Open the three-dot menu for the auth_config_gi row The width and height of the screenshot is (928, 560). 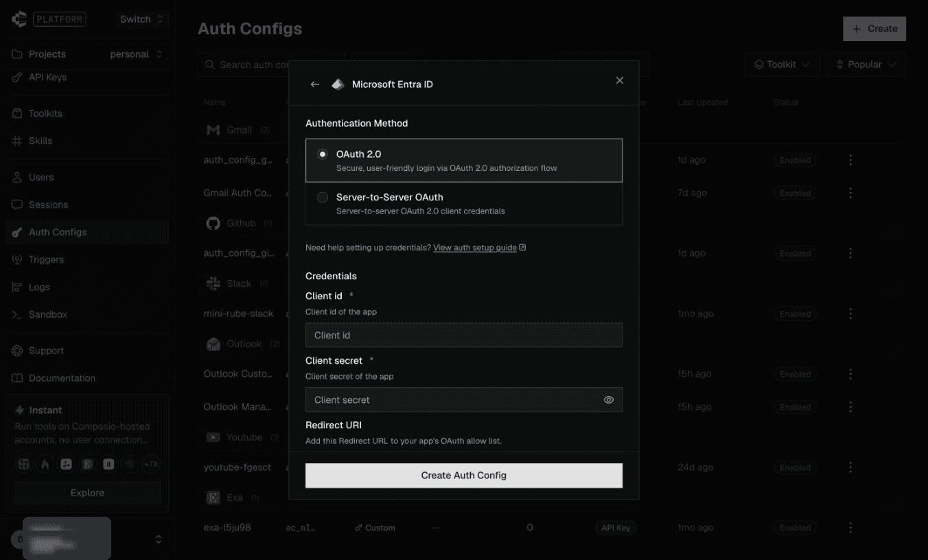[850, 253]
